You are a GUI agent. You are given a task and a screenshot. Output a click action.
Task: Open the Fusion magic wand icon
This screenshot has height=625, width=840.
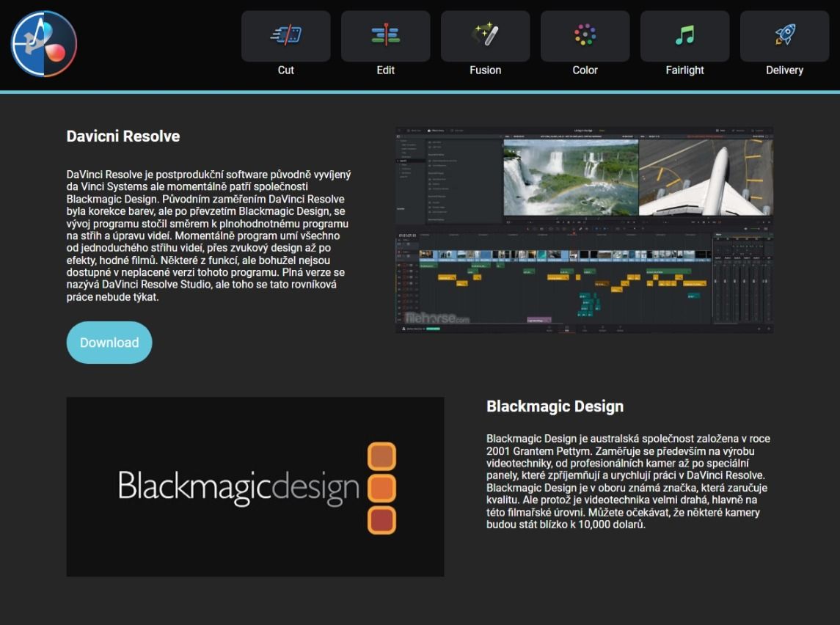click(486, 36)
